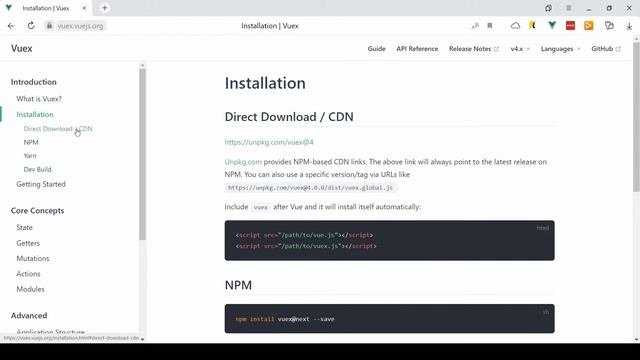Image resolution: width=640 pixels, height=360 pixels.
Task: Open Getters under Core Concepts
Action: coord(28,243)
